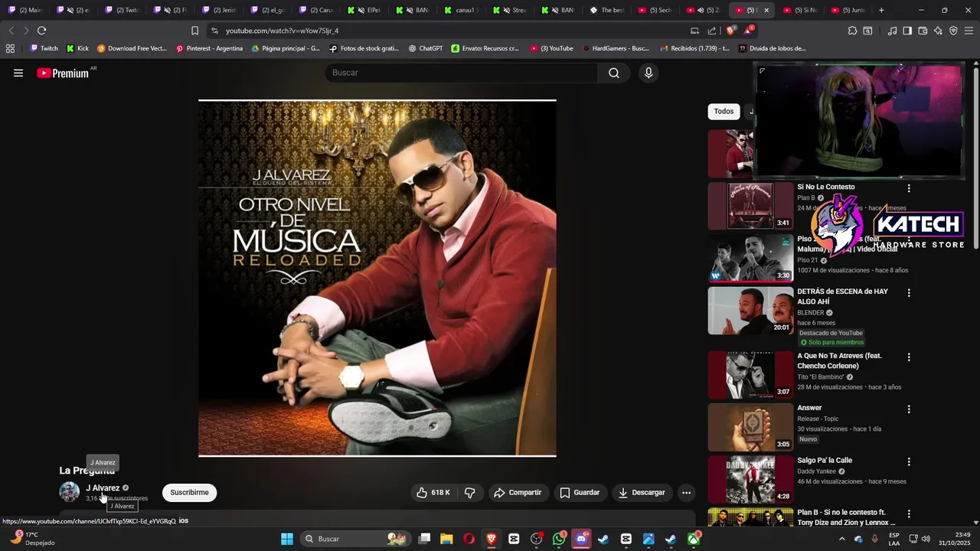Dislike the La Pregunta video
Screen dimensions: 980x551
(x=470, y=492)
